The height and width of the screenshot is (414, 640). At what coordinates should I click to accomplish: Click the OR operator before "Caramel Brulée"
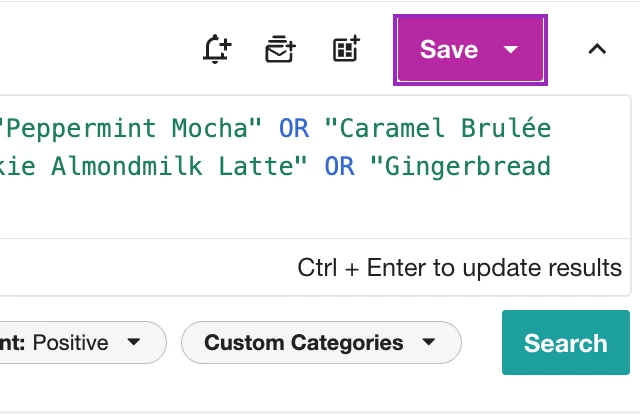(x=294, y=128)
